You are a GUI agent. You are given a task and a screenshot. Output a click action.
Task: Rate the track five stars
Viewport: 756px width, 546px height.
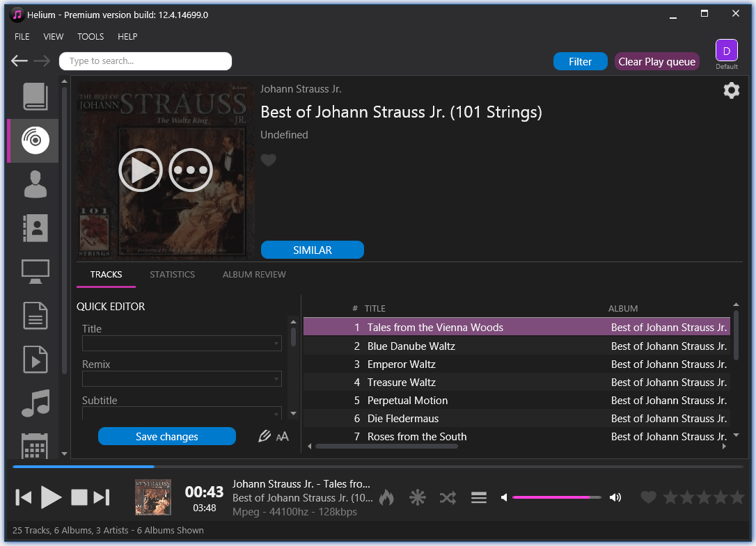click(x=737, y=497)
